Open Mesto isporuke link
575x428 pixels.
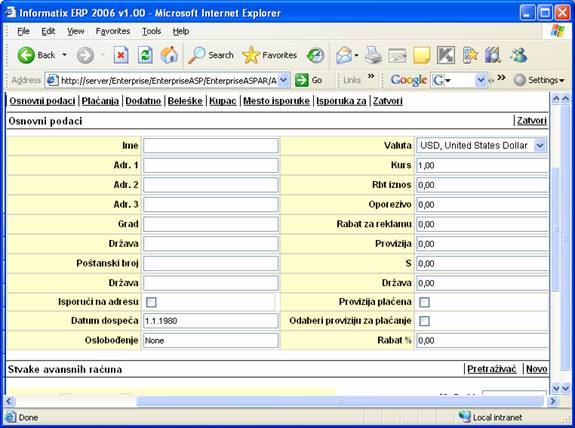[x=276, y=101]
